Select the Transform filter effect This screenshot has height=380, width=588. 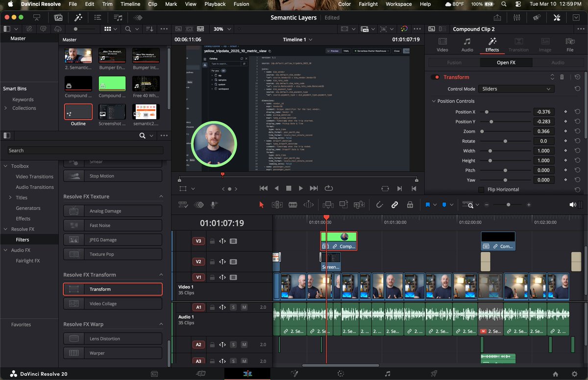113,289
